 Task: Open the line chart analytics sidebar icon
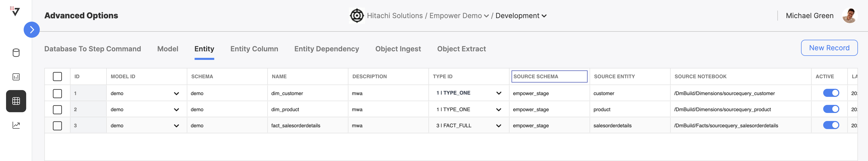click(16, 125)
